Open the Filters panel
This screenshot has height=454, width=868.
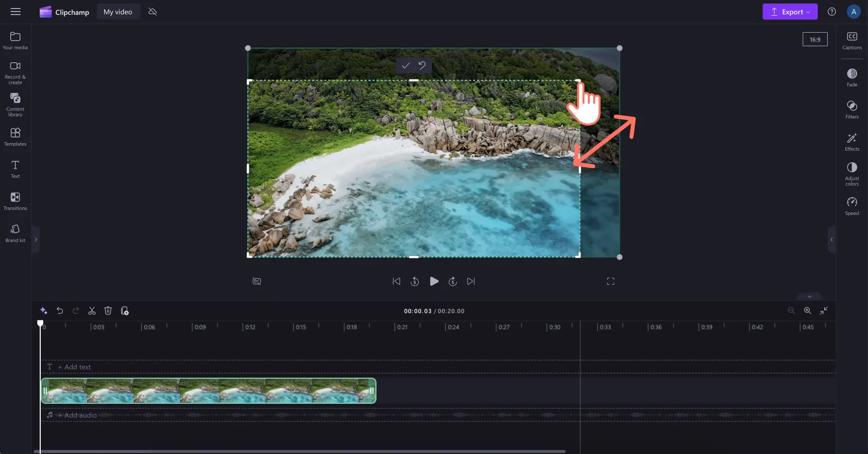pos(852,110)
